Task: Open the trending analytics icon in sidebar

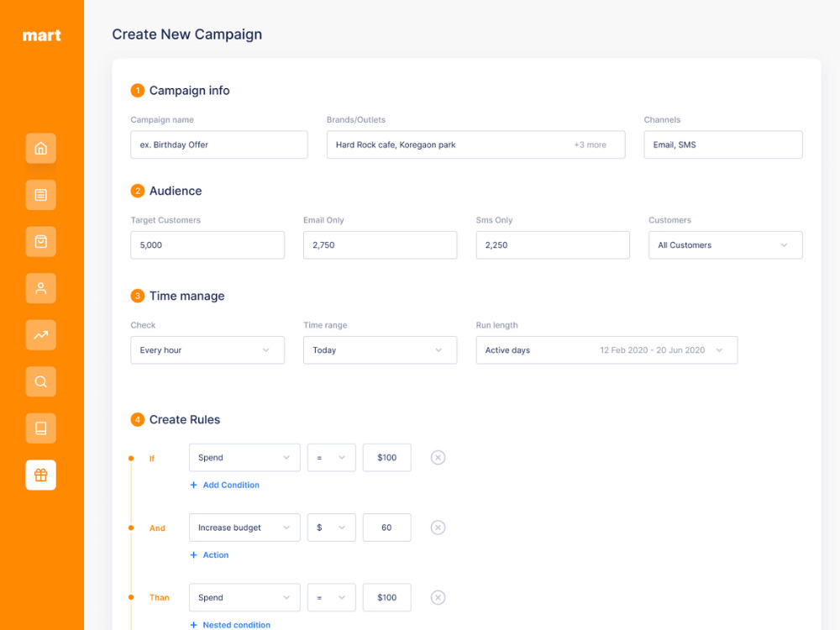Action: [40, 335]
